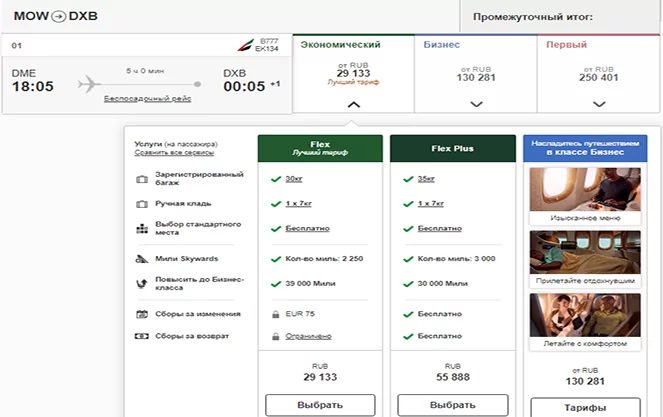
Task: Open the Flex Plus 35кг baggage link
Action: click(x=426, y=179)
